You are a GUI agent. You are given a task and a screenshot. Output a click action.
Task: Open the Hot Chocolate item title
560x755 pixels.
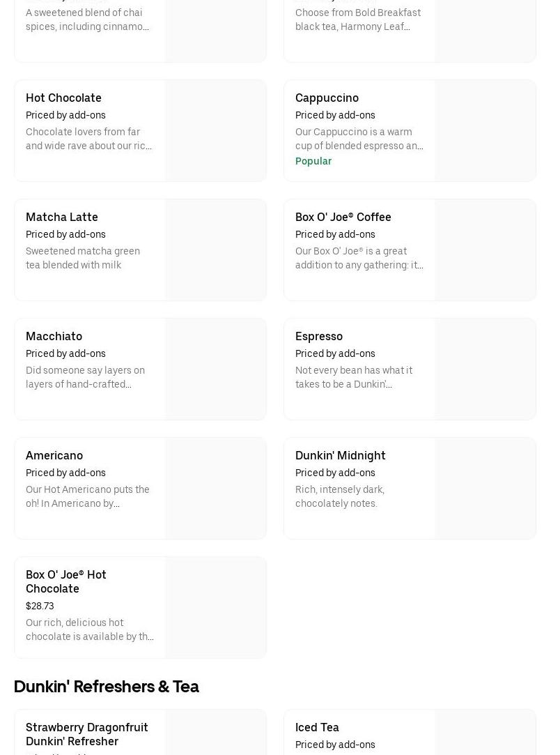63,98
